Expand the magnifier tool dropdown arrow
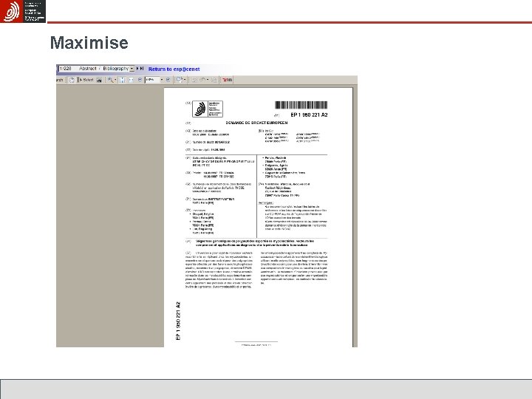The width and height of the screenshot is (532, 399). pos(115,80)
